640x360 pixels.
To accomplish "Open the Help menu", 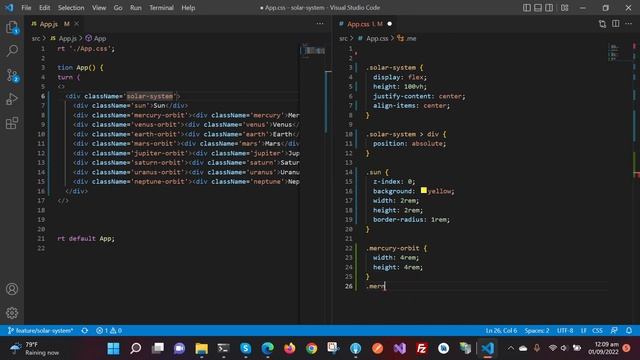I will (188, 8).
